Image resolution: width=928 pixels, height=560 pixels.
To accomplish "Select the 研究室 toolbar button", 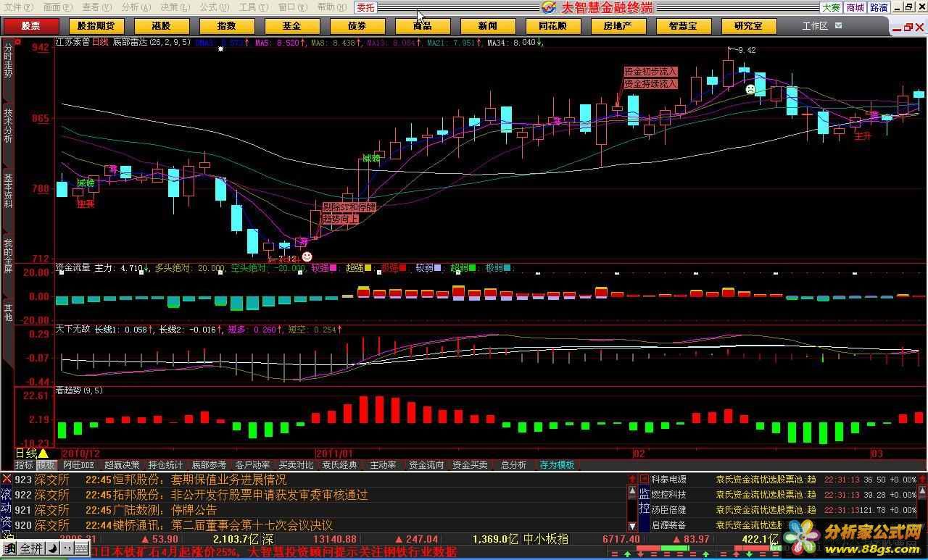I will 748,26.
